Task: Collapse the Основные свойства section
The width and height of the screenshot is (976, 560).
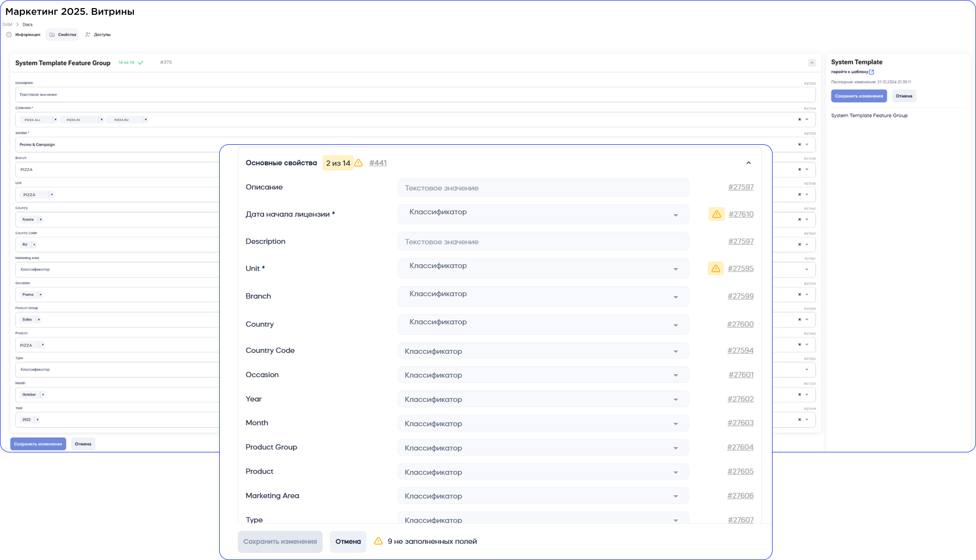Action: [748, 163]
